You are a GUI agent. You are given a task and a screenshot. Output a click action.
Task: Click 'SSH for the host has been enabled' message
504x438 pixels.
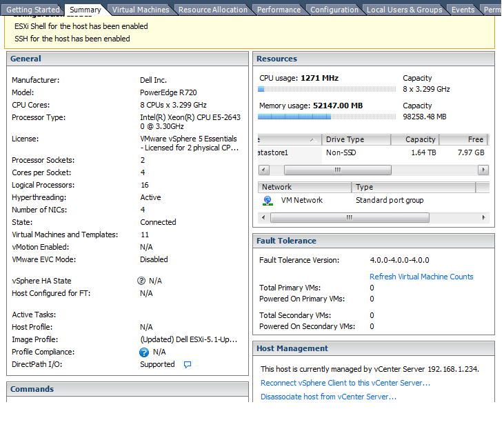tap(72, 39)
